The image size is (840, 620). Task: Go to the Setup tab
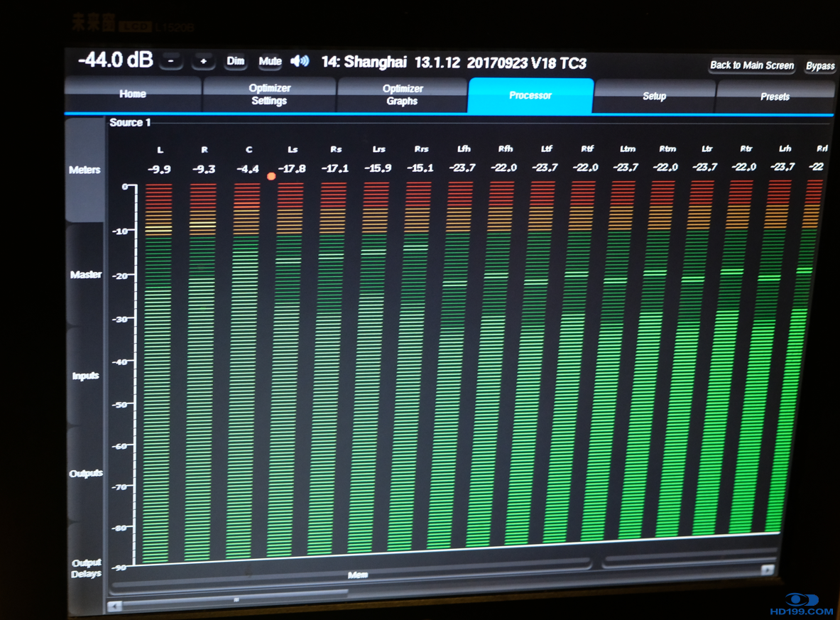coord(654,97)
